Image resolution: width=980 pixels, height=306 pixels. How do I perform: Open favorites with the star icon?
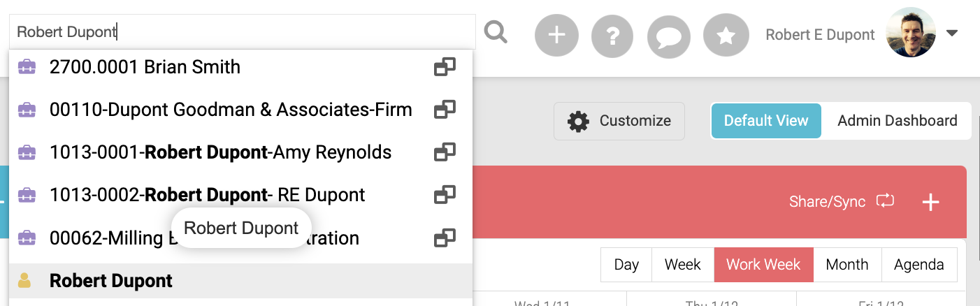(726, 35)
